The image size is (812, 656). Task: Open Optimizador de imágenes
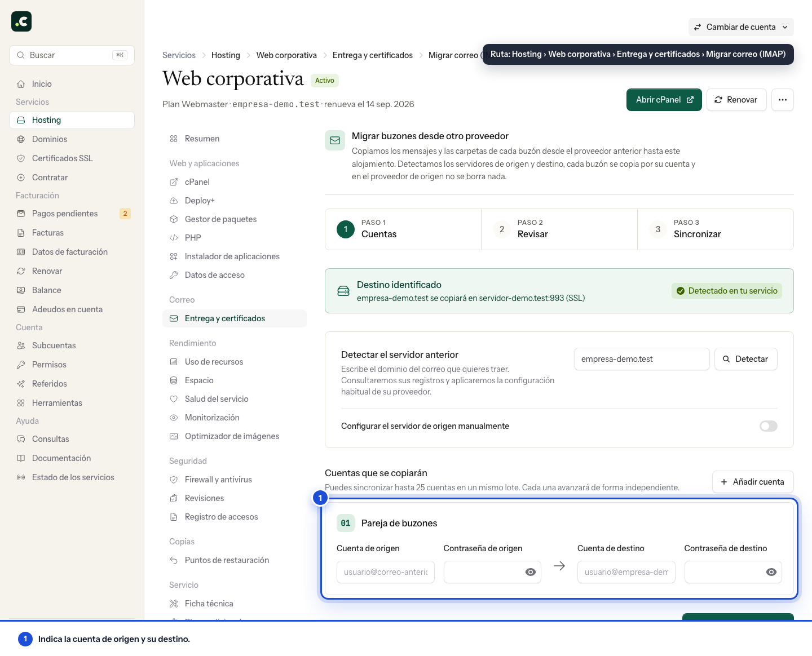(x=235, y=436)
